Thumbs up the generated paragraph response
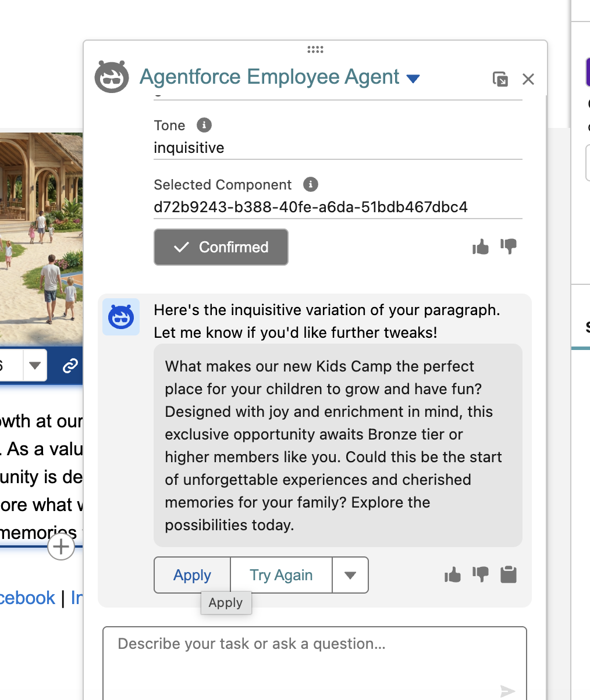This screenshot has width=590, height=700. click(452, 575)
